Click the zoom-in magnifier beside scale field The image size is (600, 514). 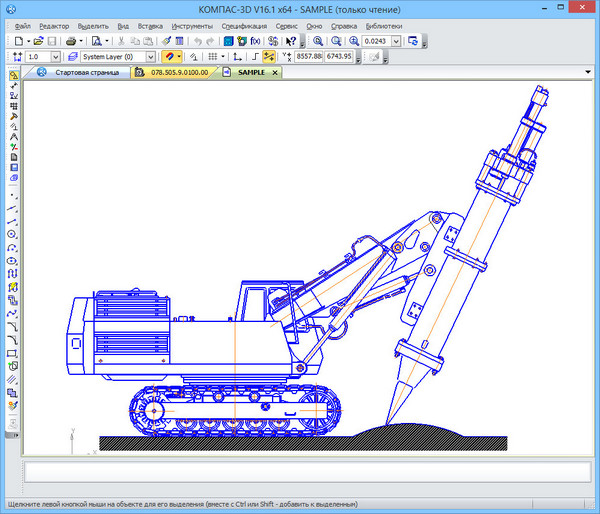coord(353,41)
